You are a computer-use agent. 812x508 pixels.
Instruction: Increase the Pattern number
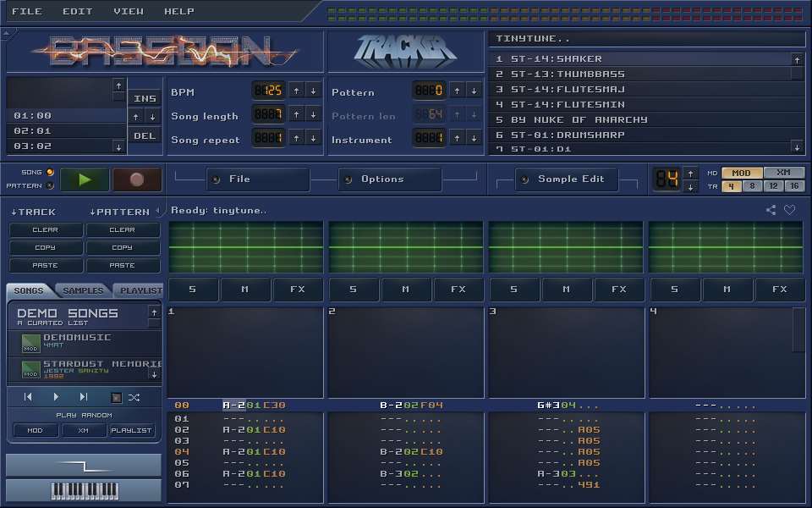[457, 91]
